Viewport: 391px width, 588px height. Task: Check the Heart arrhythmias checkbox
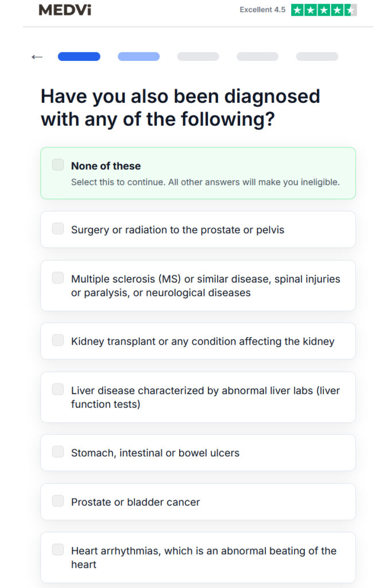tap(58, 550)
